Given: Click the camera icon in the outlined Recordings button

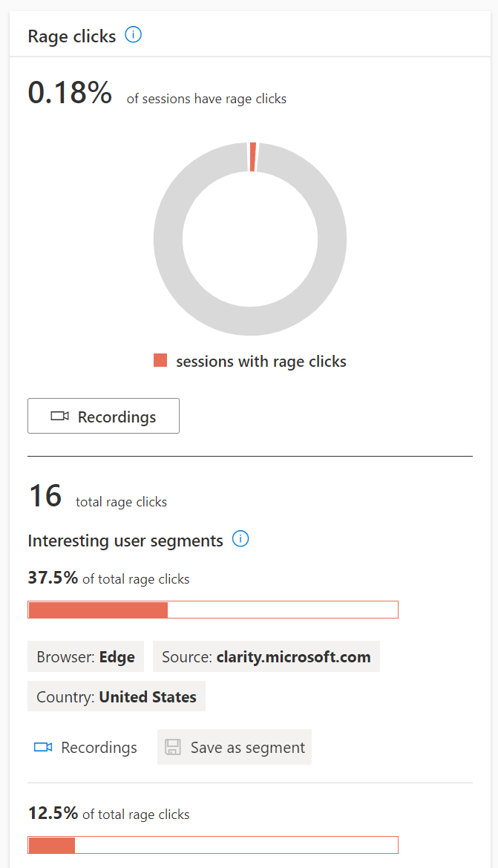Looking at the screenshot, I should coord(60,417).
